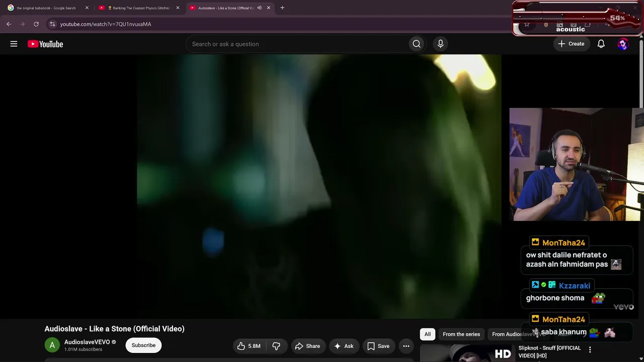Click the 1.01M subscribers text
This screenshot has height=362, width=644.
[x=83, y=349]
